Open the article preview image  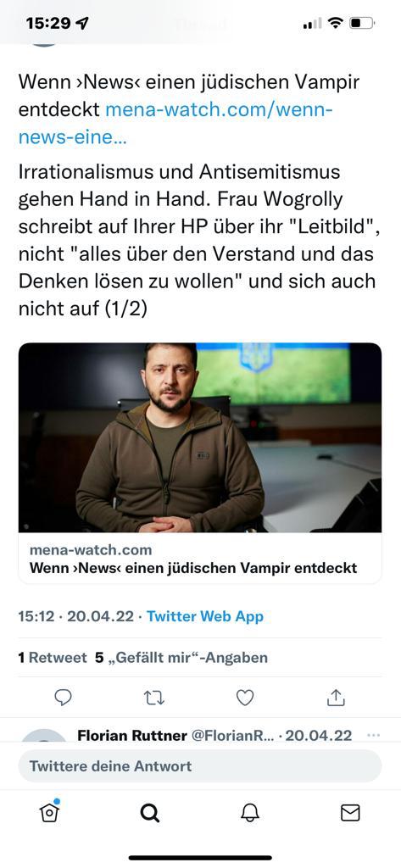click(x=200, y=437)
